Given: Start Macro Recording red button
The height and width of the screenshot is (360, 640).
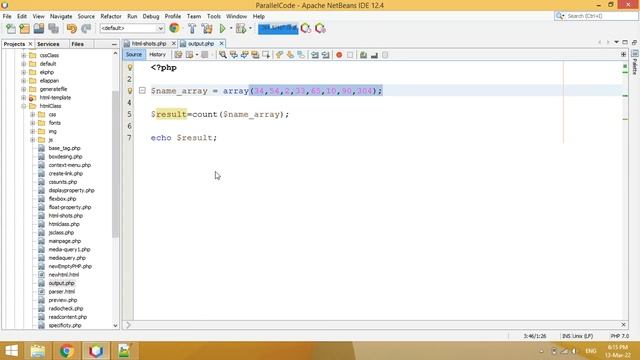Looking at the screenshot, I should 339,55.
